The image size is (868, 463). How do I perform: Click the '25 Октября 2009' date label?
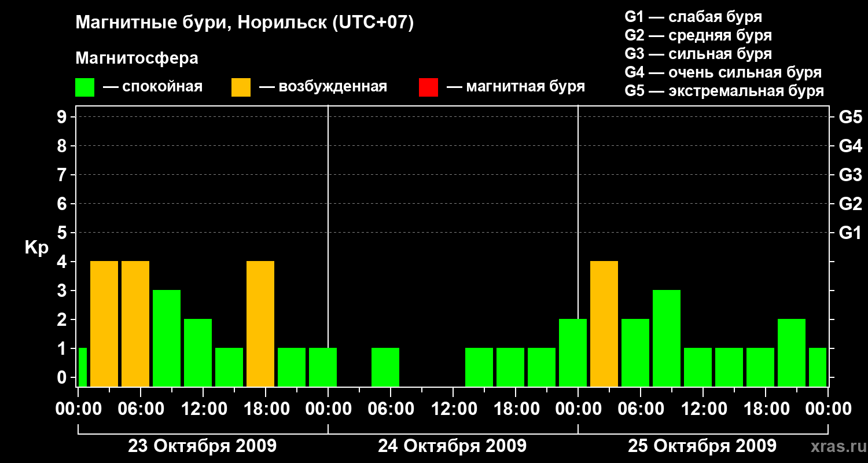point(703,446)
